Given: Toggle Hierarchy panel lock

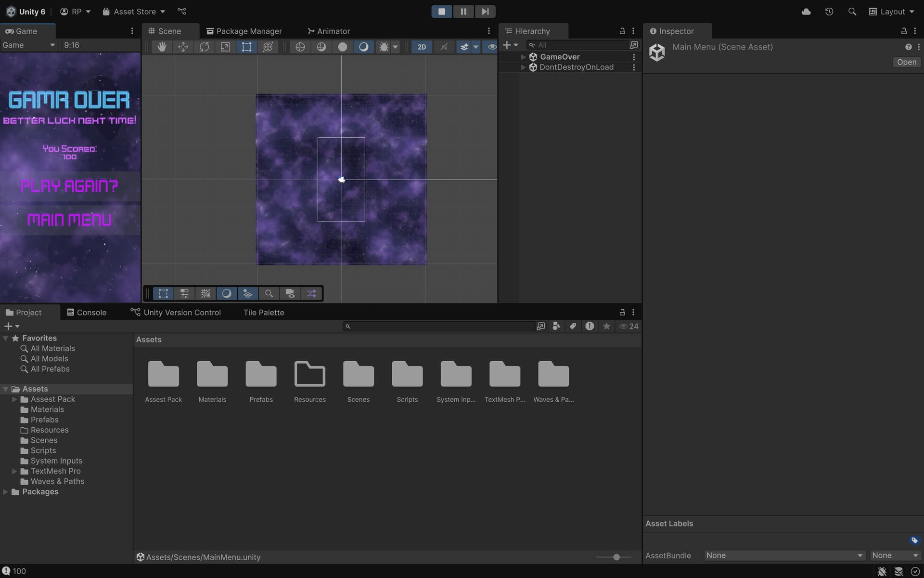Looking at the screenshot, I should tap(622, 31).
